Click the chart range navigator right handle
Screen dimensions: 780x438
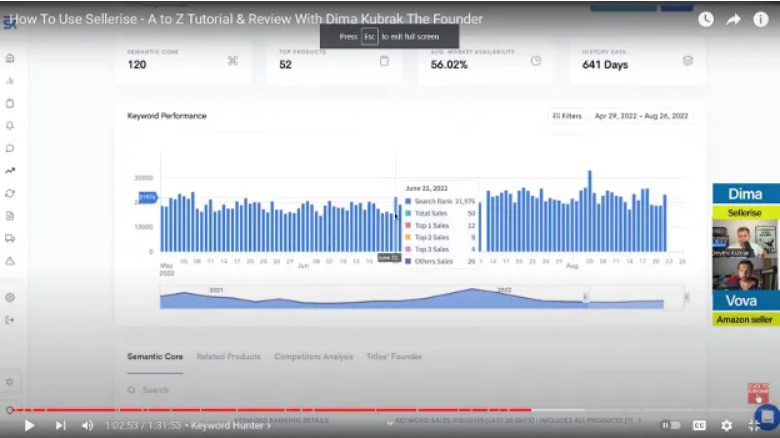point(686,297)
